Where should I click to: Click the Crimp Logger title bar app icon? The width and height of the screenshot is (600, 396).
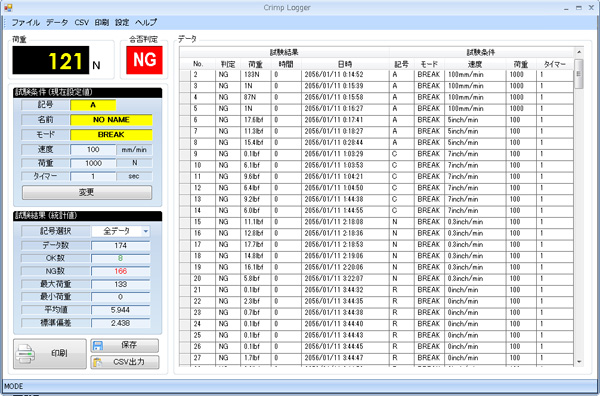click(8, 7)
